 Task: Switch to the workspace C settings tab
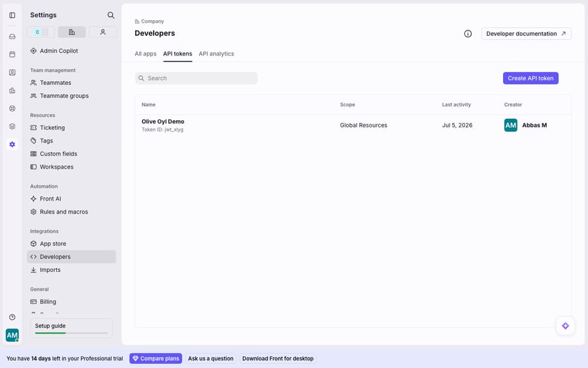41,32
